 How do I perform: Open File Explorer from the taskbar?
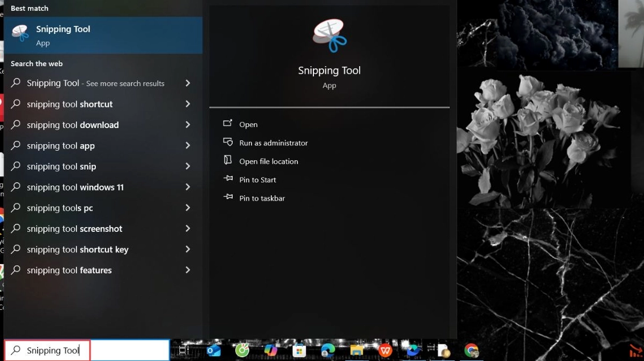point(356,350)
